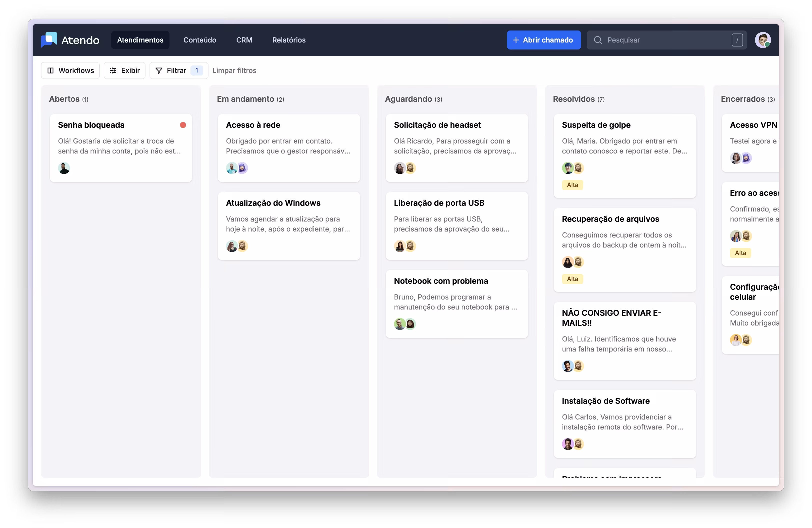Viewport: 812px width, 528px height.
Task: Click Abrir chamado button
Action: 543,40
